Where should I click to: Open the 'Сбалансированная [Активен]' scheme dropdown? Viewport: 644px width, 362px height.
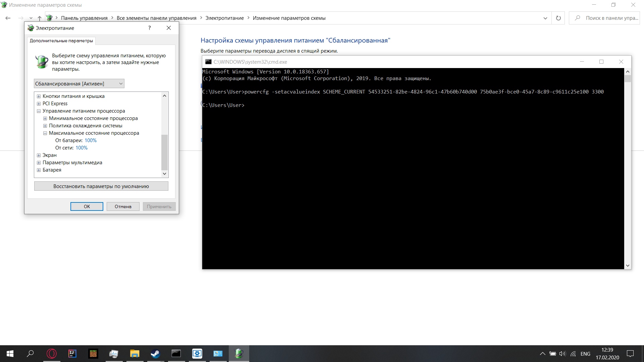point(79,83)
